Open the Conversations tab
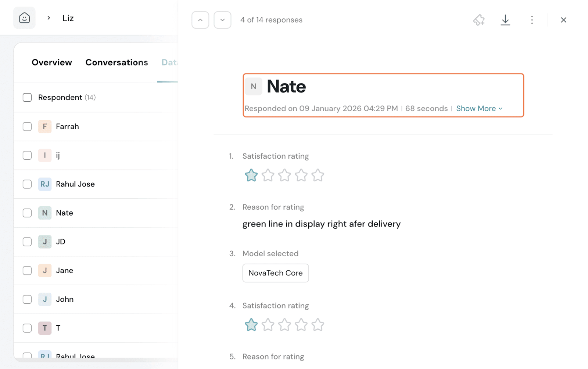 116,62
